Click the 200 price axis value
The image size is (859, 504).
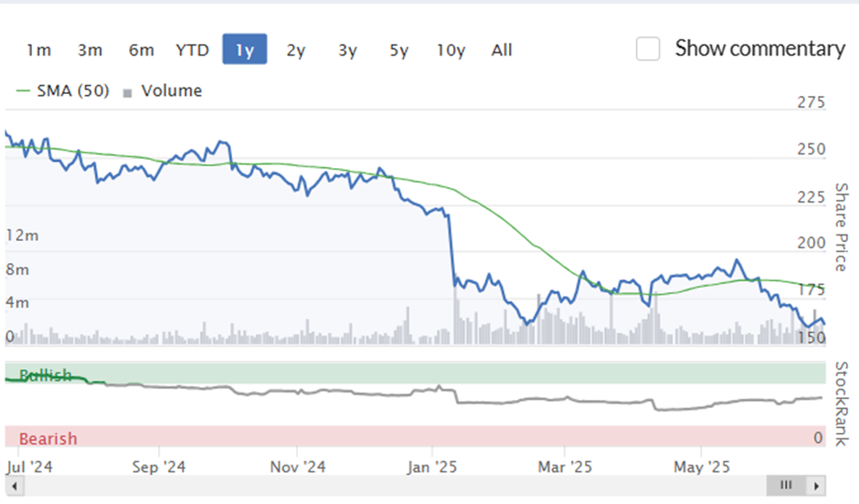pyautogui.click(x=811, y=243)
